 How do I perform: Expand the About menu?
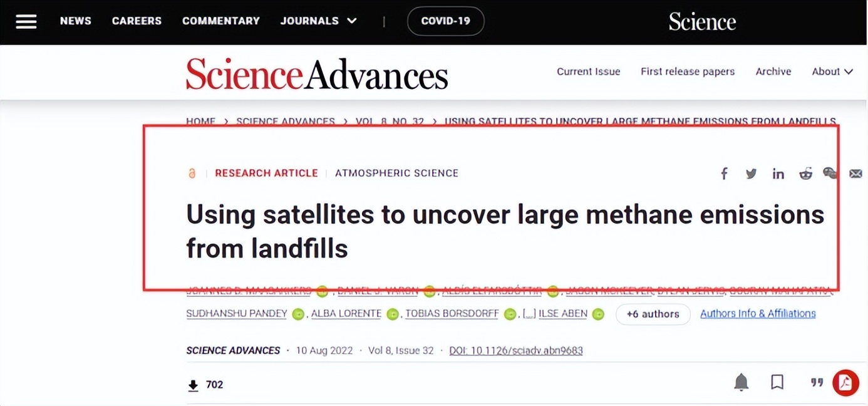click(x=832, y=71)
